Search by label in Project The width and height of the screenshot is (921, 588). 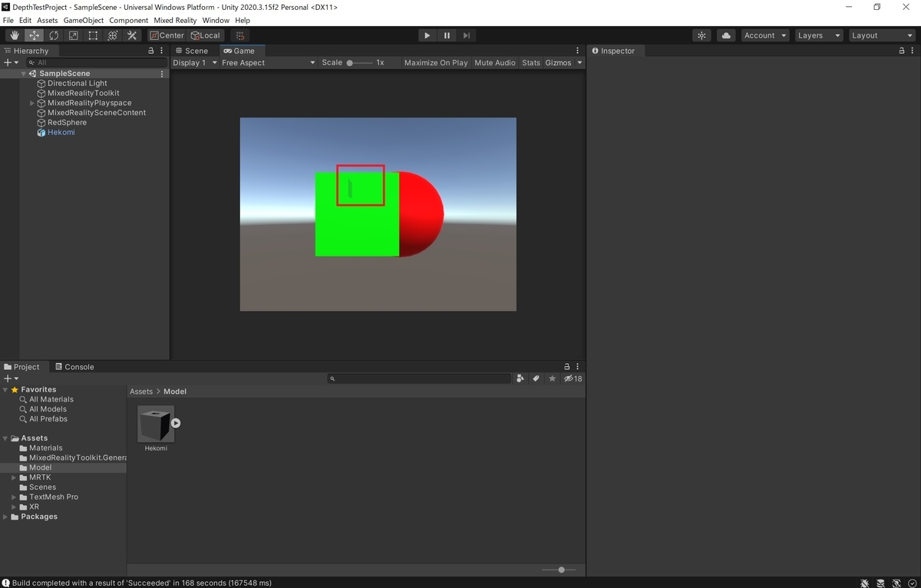click(x=536, y=378)
